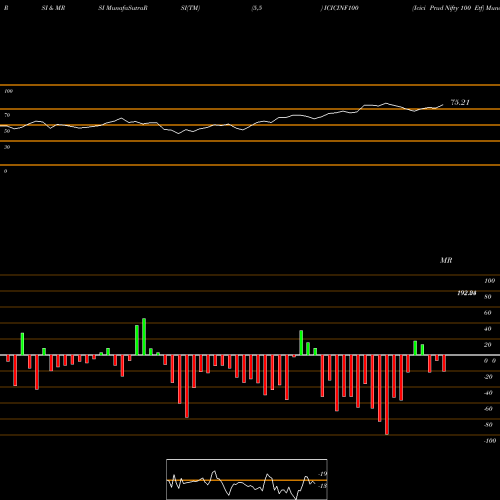This screenshot has height=500, width=500.
Task: Click the RSI axis label 70
Action: (7, 115)
